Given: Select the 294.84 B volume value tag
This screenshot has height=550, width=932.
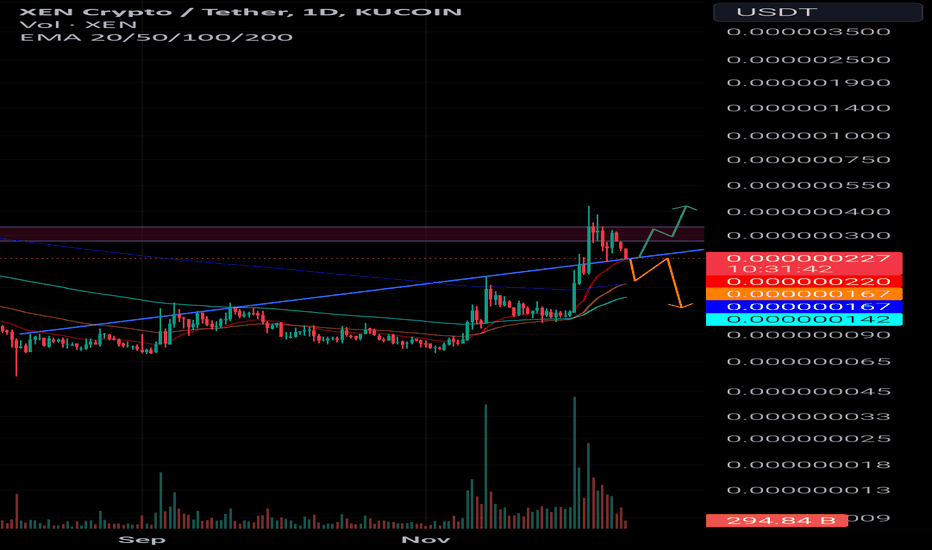Looking at the screenshot, I should coord(777,520).
